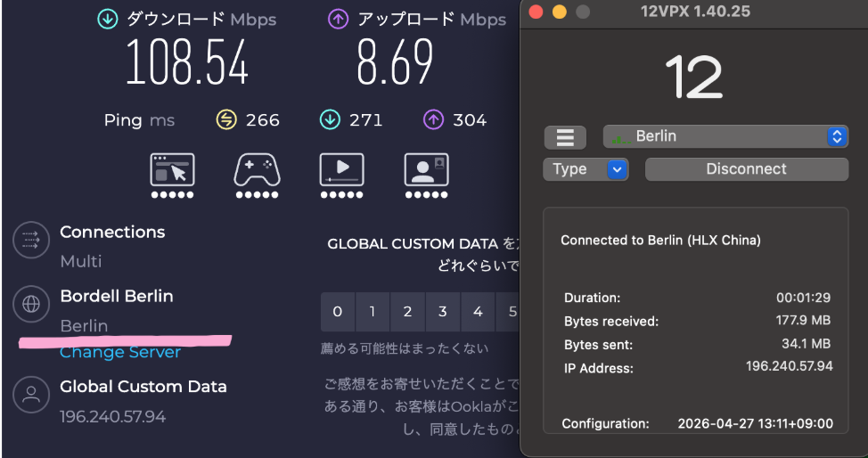Click the Connections multi-arrow icon
Image resolution: width=868 pixels, height=458 pixels.
coord(31,240)
